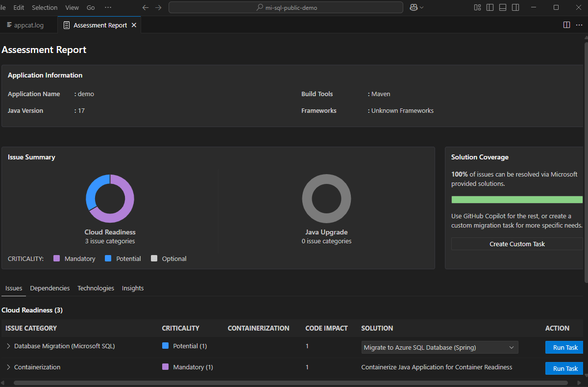Toggle the bottom panel icon
Screen dimensions: 588x387
503,7
